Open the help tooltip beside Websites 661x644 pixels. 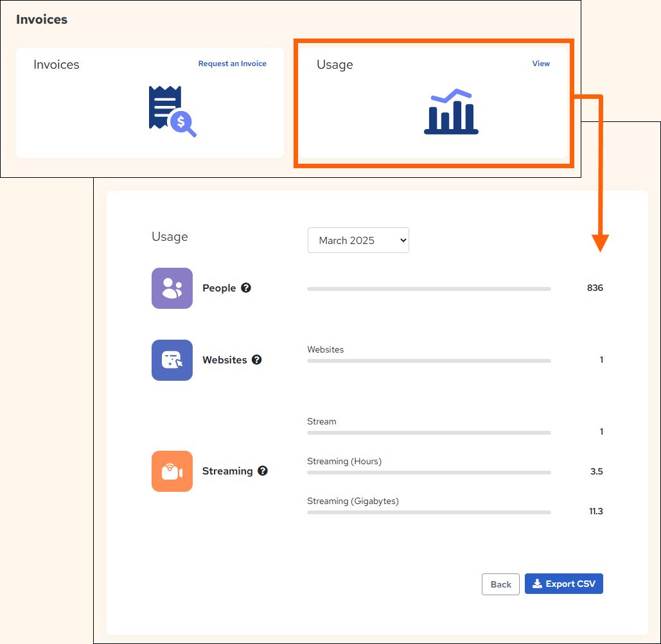pos(257,360)
